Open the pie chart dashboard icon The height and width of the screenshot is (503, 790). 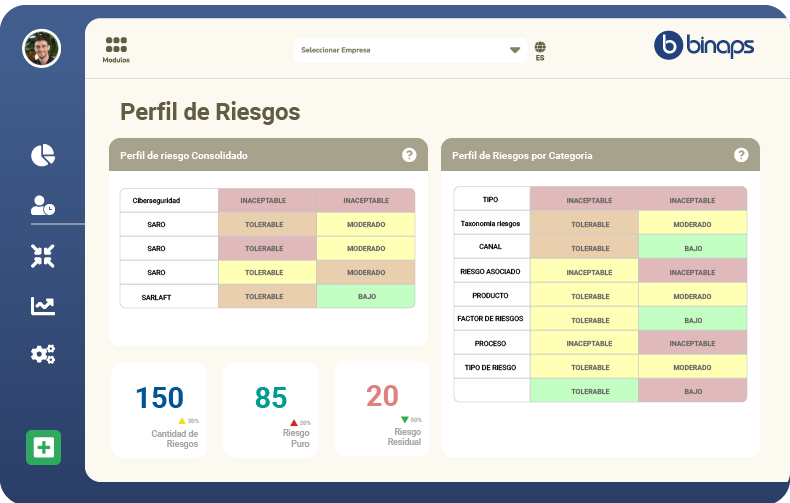[x=43, y=155]
